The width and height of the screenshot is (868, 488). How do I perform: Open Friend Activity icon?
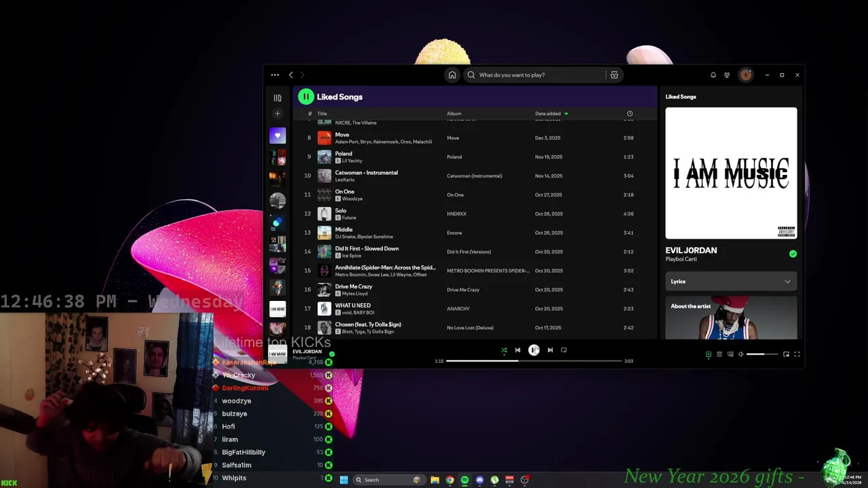pos(727,75)
